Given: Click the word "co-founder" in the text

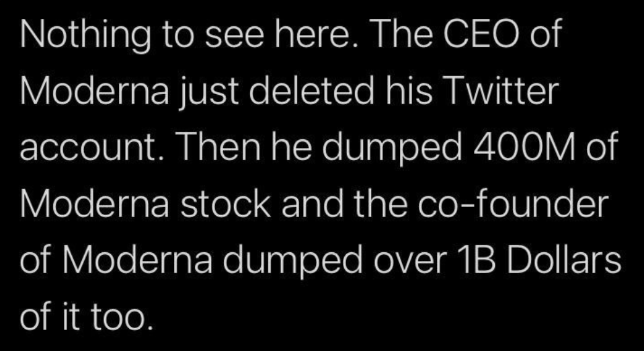Looking at the screenshot, I should 518,204.
